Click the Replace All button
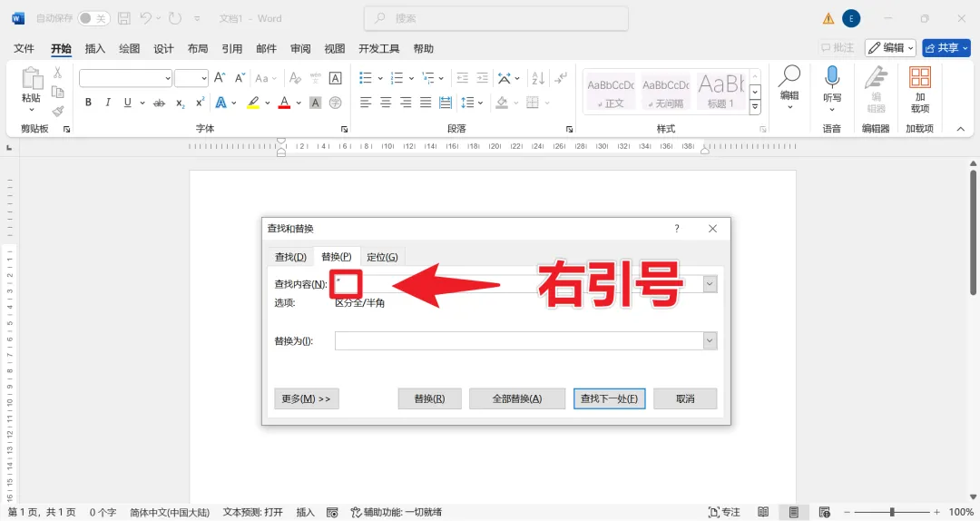Image resolution: width=980 pixels, height=521 pixels. click(x=517, y=398)
